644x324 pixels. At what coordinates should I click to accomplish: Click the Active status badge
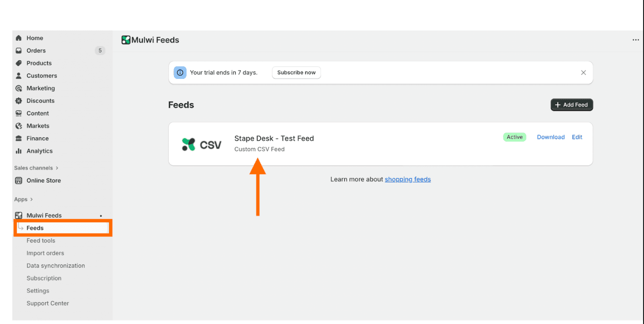coord(515,136)
